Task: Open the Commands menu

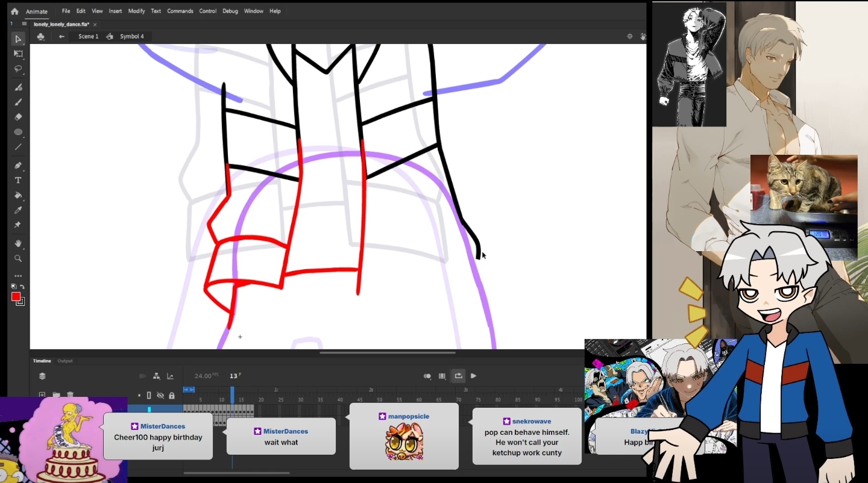Action: [180, 11]
